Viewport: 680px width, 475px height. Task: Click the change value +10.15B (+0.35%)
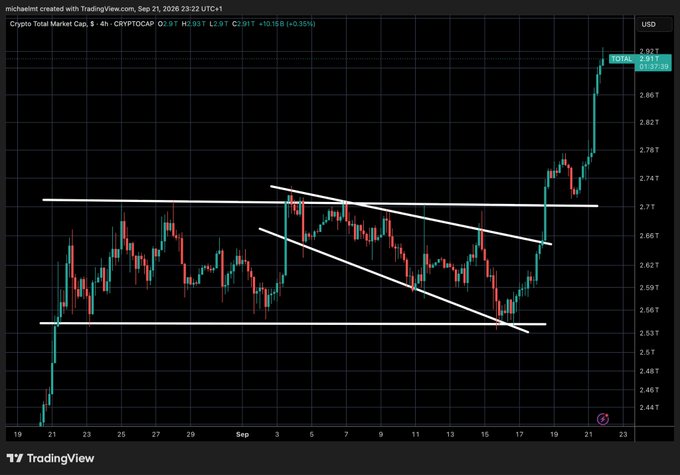coord(287,24)
